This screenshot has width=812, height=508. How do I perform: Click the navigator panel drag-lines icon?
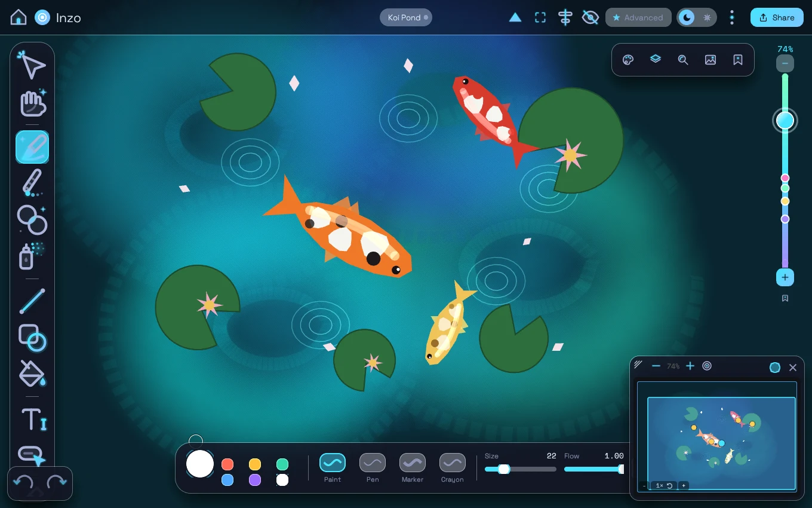(x=638, y=364)
